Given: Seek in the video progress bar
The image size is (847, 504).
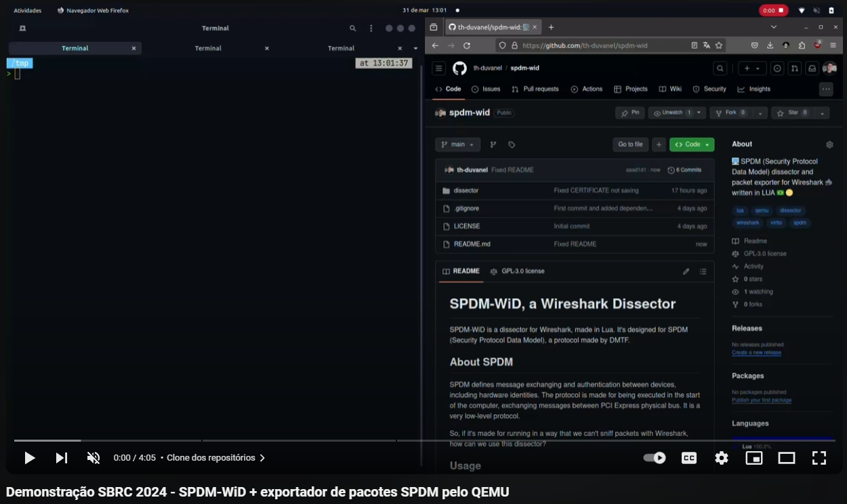Looking at the screenshot, I should coord(424,441).
